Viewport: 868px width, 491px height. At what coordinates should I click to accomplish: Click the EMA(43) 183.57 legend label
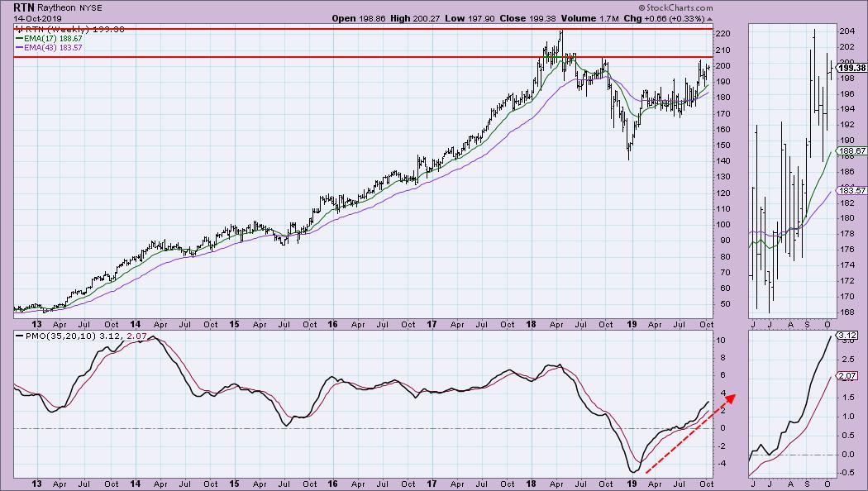click(x=53, y=48)
